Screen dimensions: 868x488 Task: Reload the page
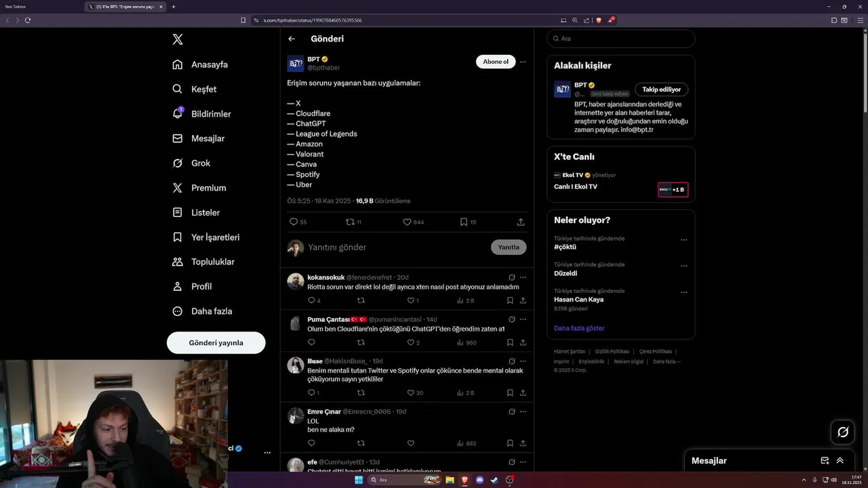tap(28, 20)
